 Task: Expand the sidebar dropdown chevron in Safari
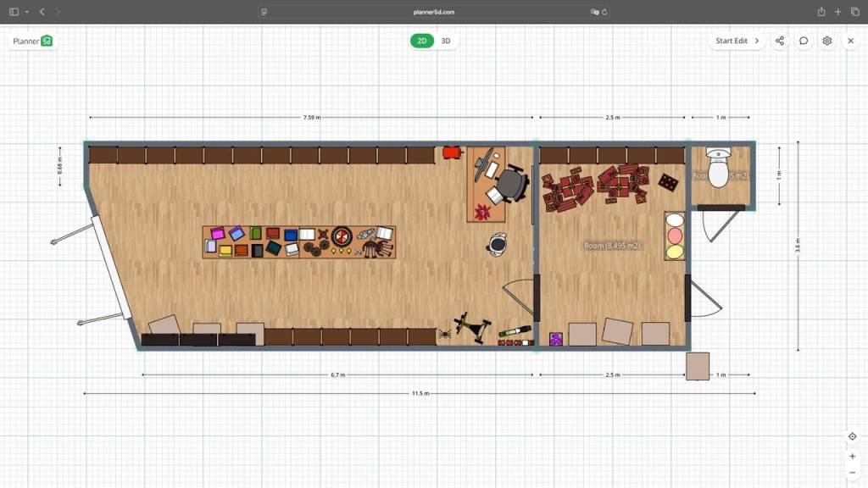point(26,12)
